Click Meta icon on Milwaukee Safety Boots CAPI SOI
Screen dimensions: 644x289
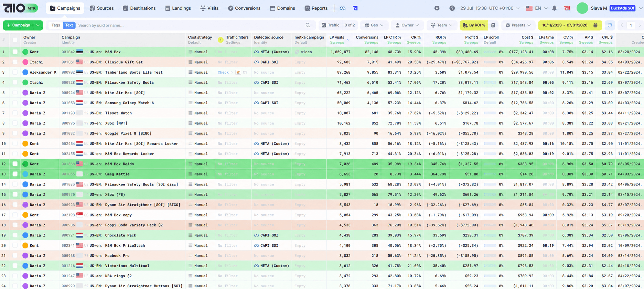(x=256, y=83)
